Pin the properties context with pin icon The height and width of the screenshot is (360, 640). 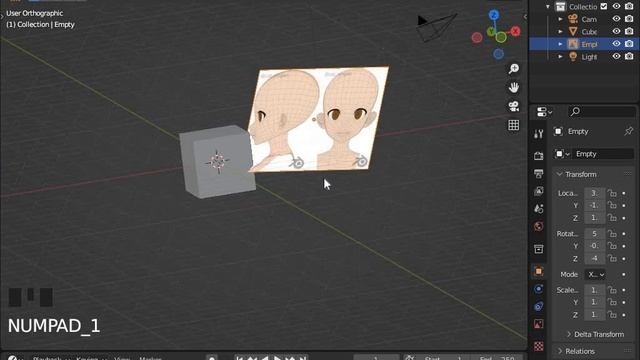pos(629,131)
